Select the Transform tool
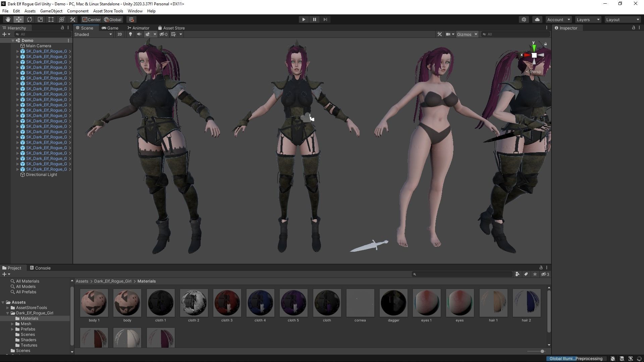 [x=61, y=19]
